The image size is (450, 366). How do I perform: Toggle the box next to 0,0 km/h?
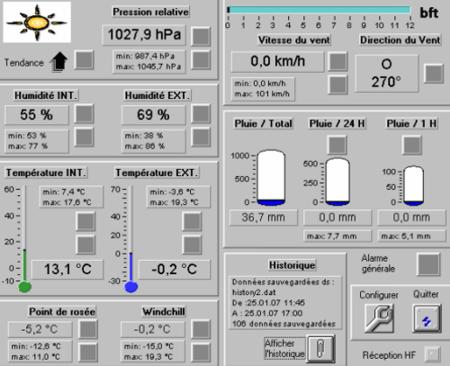(338, 61)
